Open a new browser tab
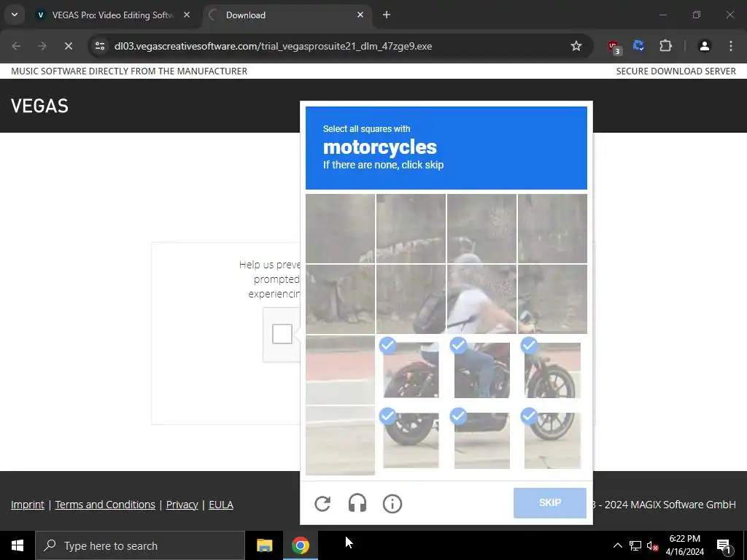Image resolution: width=747 pixels, height=560 pixels. click(x=387, y=15)
